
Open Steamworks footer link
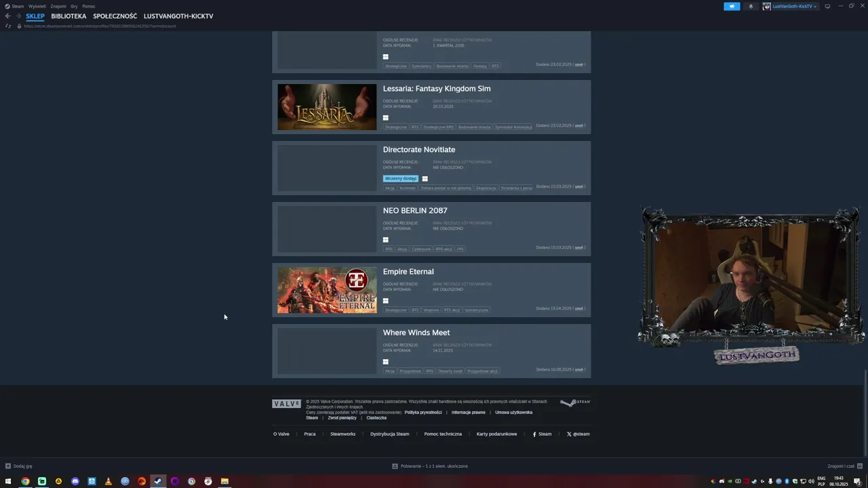(342, 434)
